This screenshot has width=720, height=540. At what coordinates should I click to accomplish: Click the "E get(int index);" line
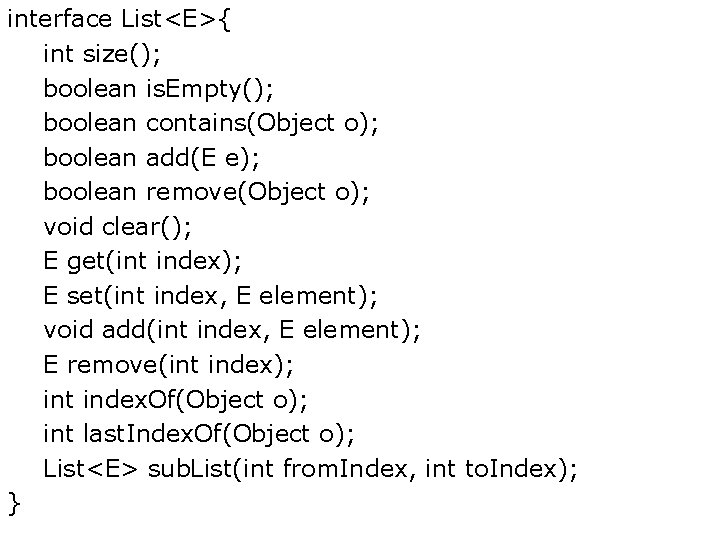pyautogui.click(x=142, y=260)
